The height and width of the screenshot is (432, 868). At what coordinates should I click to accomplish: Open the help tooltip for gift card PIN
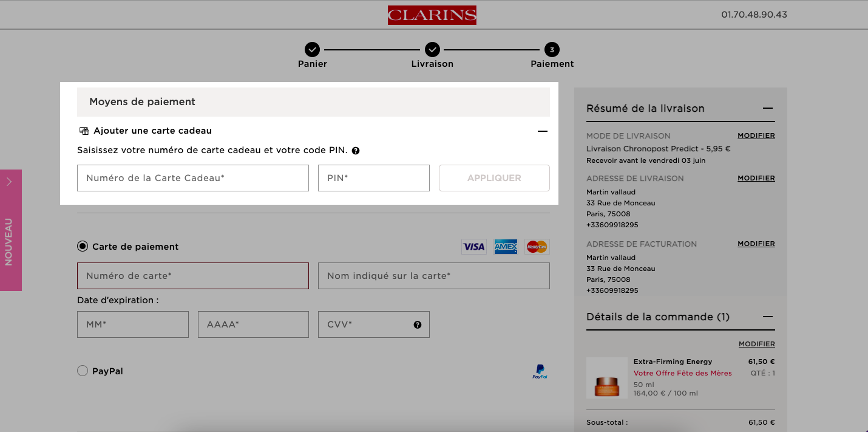pyautogui.click(x=356, y=151)
